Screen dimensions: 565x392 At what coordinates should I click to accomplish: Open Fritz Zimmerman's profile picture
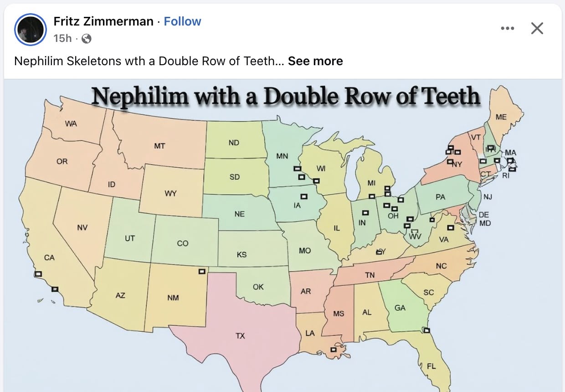click(x=31, y=29)
